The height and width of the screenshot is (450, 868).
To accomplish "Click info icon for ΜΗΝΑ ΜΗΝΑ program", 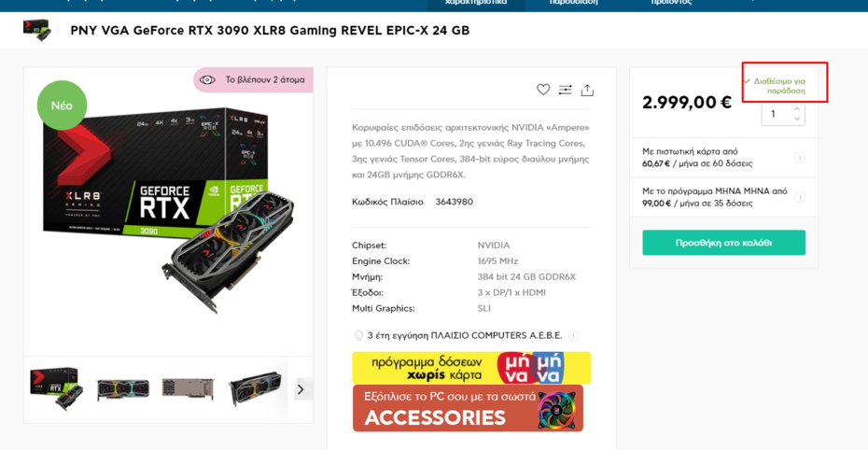I will (x=799, y=197).
